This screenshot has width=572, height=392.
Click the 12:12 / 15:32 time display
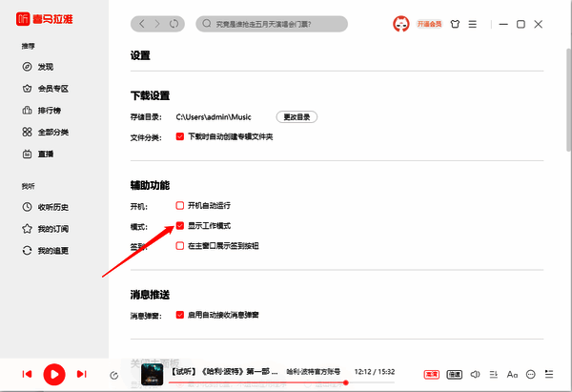point(375,372)
